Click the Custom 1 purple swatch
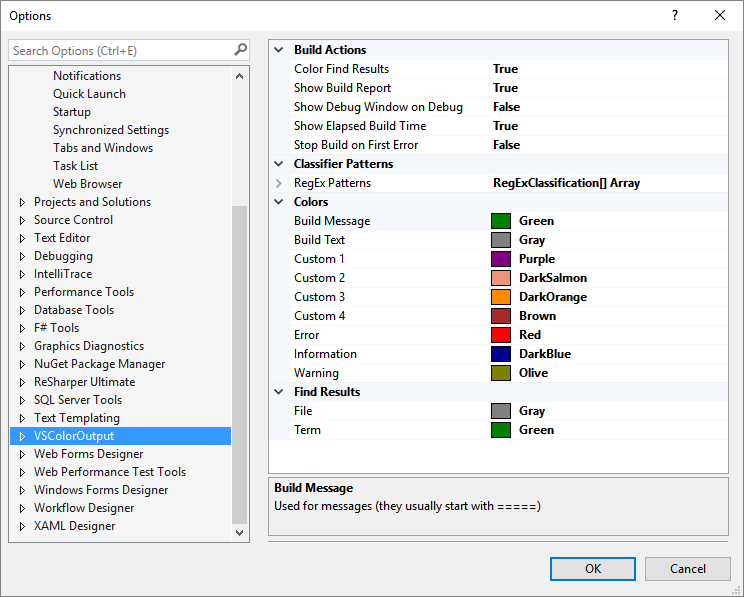744x597 pixels. [x=501, y=259]
